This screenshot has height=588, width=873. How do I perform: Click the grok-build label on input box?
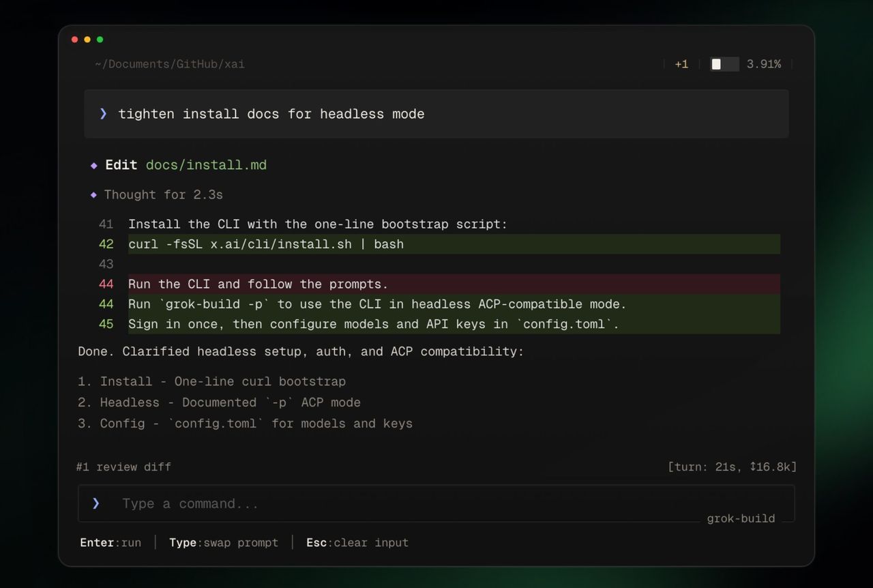pyautogui.click(x=741, y=518)
